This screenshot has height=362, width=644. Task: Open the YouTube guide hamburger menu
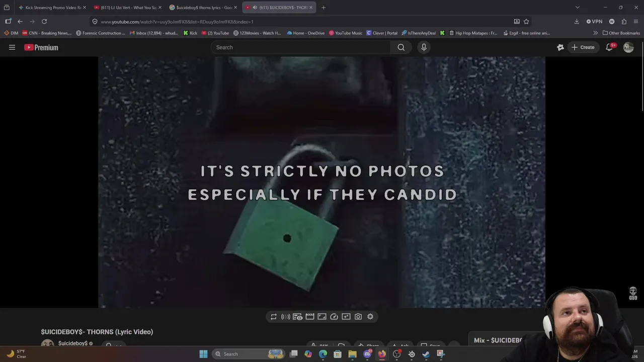click(x=12, y=47)
